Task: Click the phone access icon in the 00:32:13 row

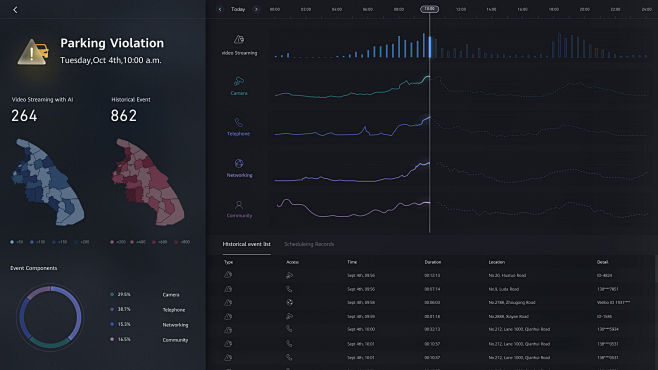Action: click(x=289, y=329)
